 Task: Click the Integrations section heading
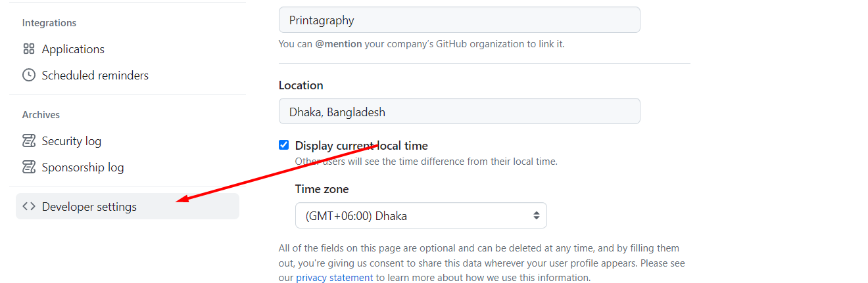49,23
